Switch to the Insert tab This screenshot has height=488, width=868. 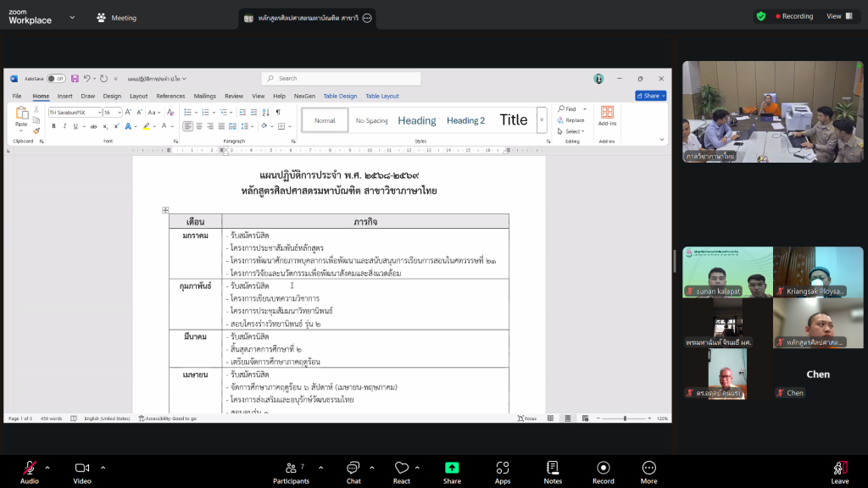coord(64,97)
